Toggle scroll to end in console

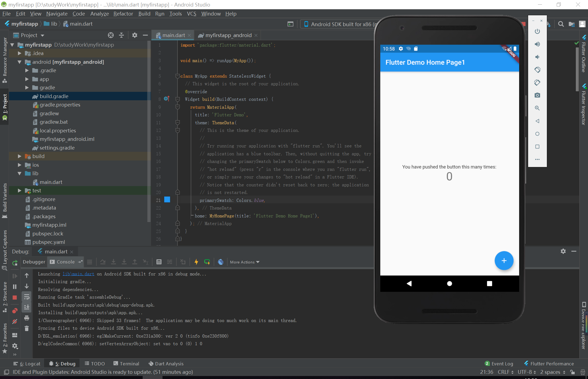pyautogui.click(x=27, y=307)
